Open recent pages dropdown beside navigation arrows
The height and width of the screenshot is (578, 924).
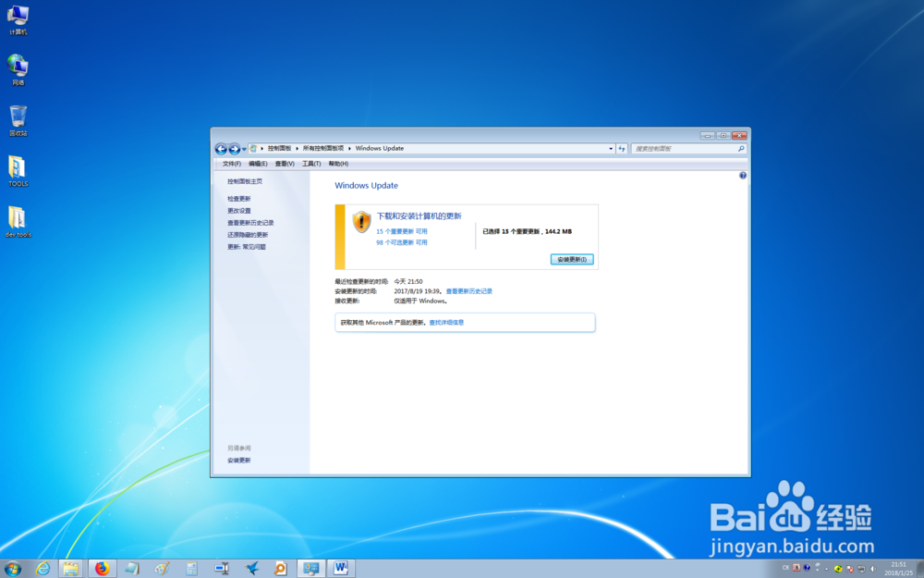click(x=244, y=149)
